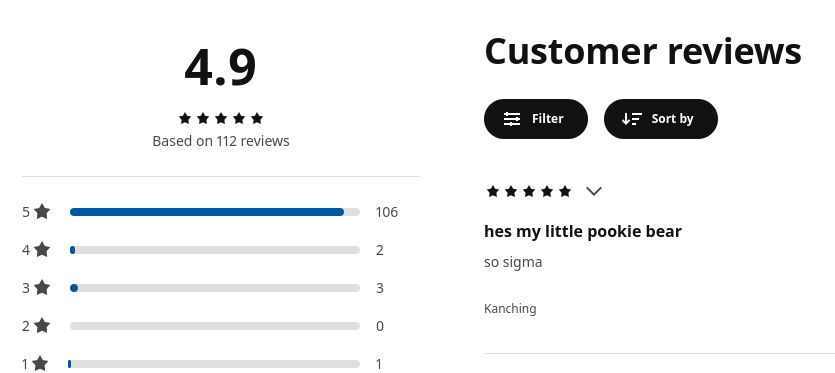Select the 3 star rating bar
The image size is (835, 373).
(215, 288)
